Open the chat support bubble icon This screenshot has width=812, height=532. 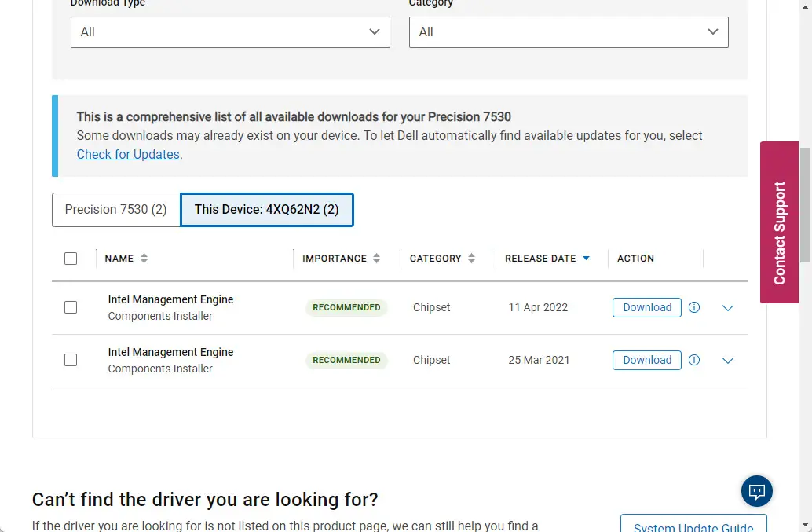pos(755,491)
